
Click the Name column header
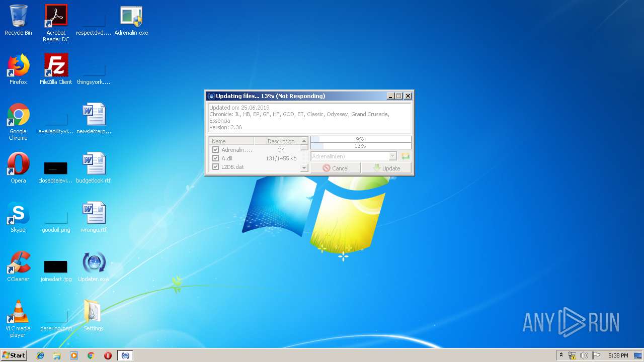(x=231, y=141)
